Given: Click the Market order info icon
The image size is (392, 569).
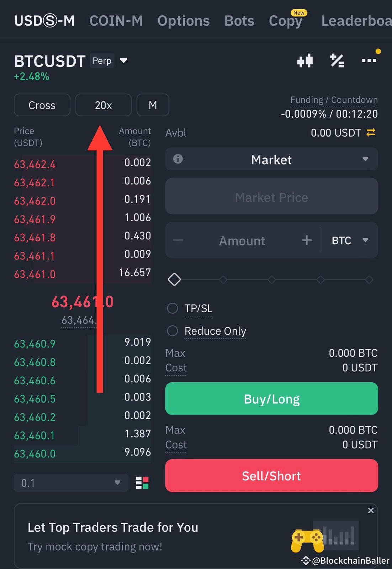Looking at the screenshot, I should point(178,159).
